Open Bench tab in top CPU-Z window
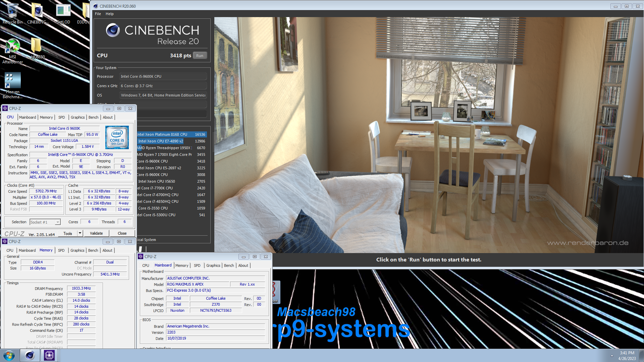644x362 pixels. click(94, 117)
